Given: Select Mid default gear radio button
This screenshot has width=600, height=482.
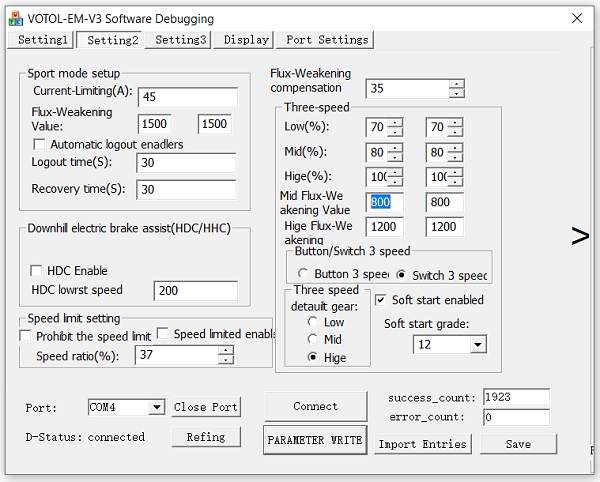Looking at the screenshot, I should (313, 339).
